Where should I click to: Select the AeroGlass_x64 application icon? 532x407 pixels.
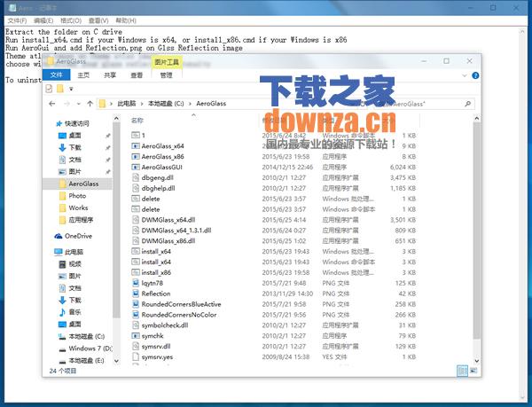tap(136, 145)
